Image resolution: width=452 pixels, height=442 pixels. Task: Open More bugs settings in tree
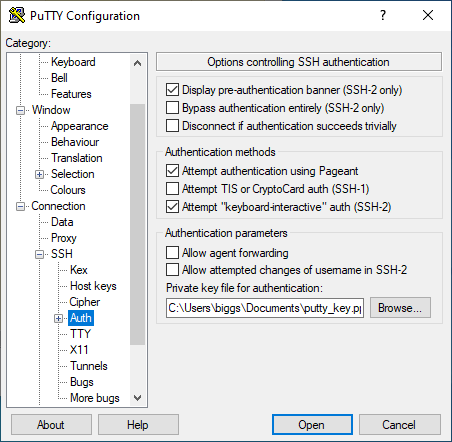[x=95, y=398]
